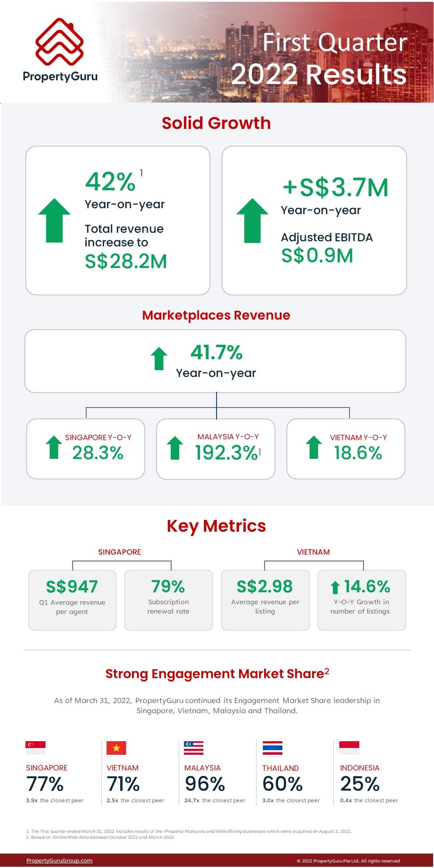Image resolution: width=434 pixels, height=868 pixels.
Task: Click the 'Key Metrics' heading
Action: pyautogui.click(x=216, y=526)
